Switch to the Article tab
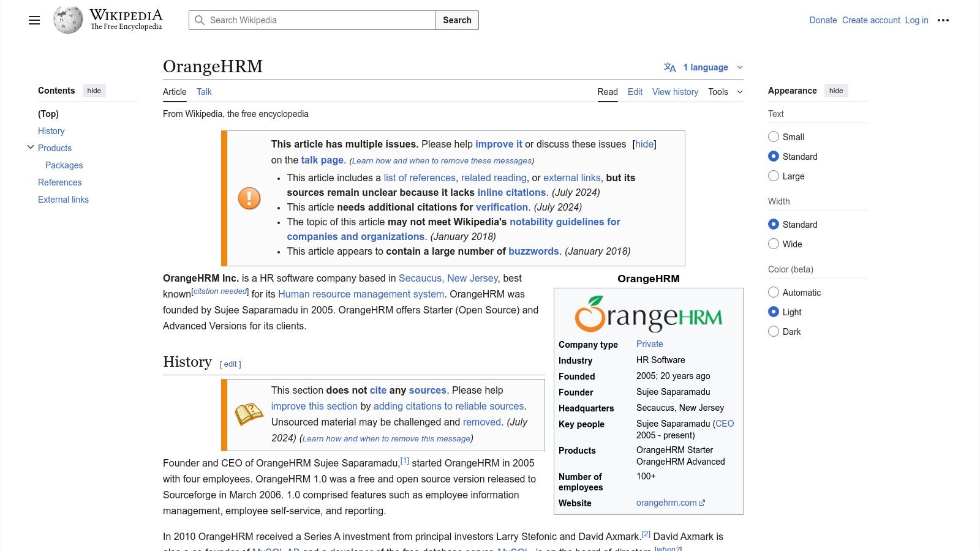The width and height of the screenshot is (980, 551). 175,92
